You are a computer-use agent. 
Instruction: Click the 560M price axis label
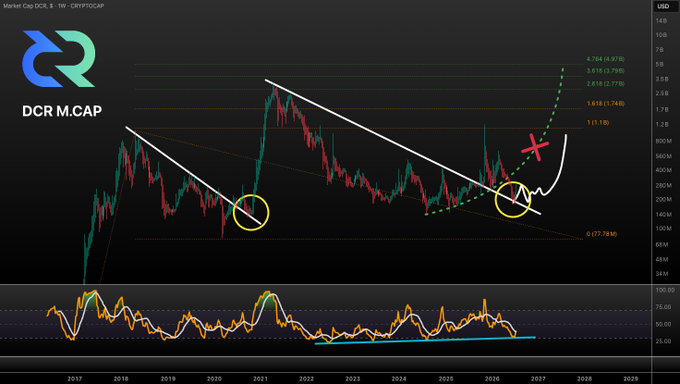click(x=664, y=156)
